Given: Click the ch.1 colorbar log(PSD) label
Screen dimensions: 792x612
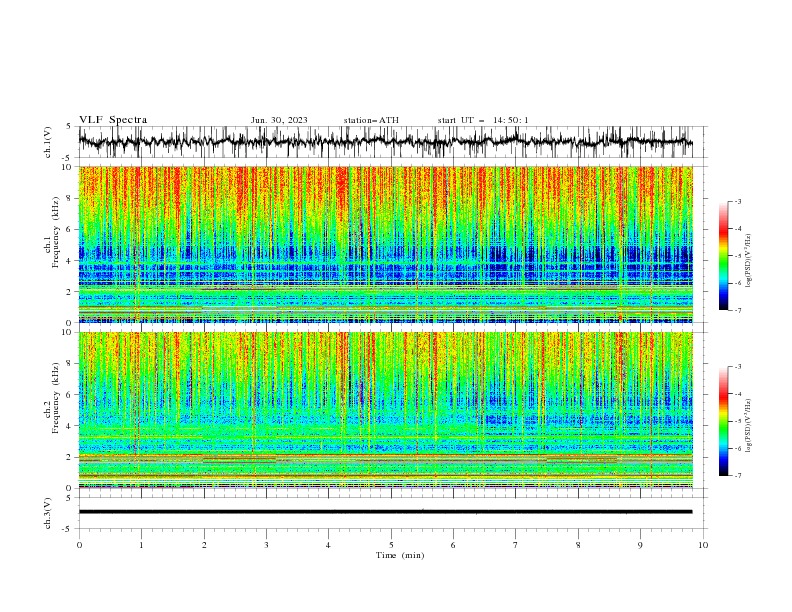Looking at the screenshot, I should coord(749,261).
